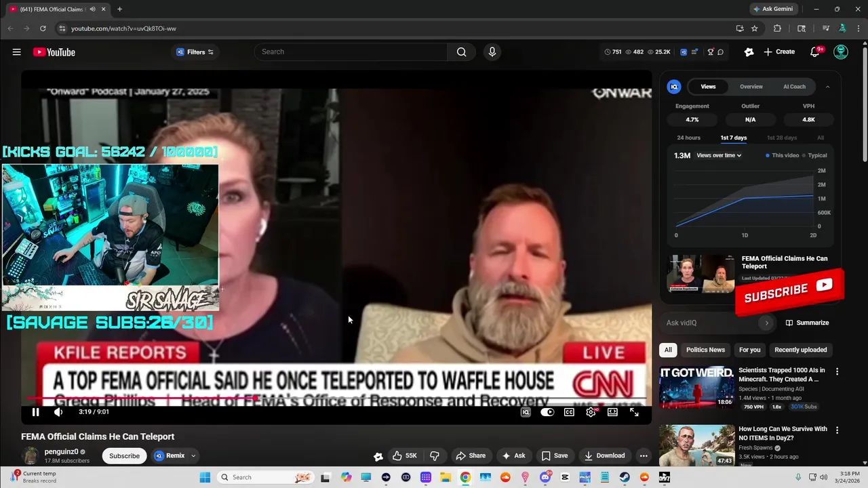Share the video
The height and width of the screenshot is (488, 868).
pos(471,455)
